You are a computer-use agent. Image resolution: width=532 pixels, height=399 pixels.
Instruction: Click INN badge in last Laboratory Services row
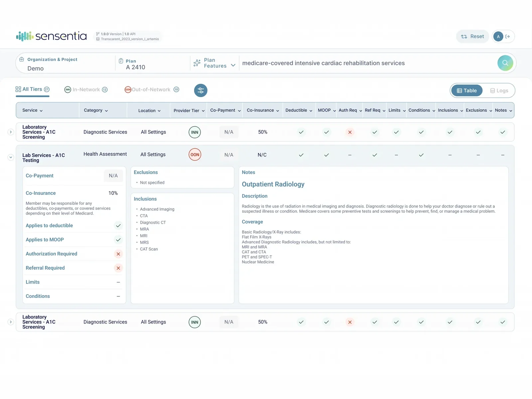coord(195,322)
